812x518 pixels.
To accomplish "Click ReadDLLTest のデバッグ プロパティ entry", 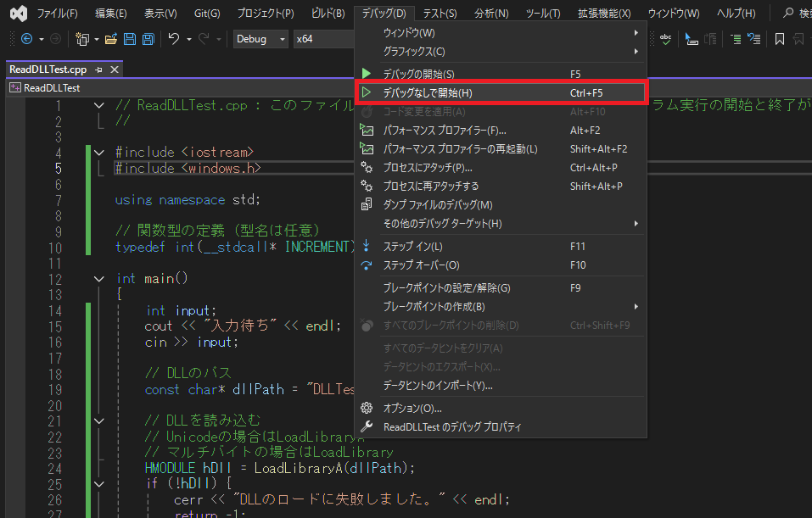I will coord(501,426).
